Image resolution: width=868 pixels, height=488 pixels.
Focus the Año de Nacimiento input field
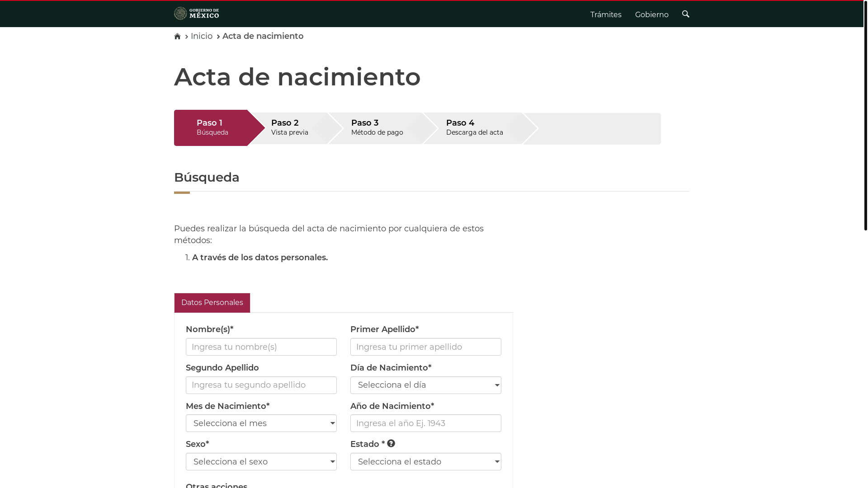426,423
